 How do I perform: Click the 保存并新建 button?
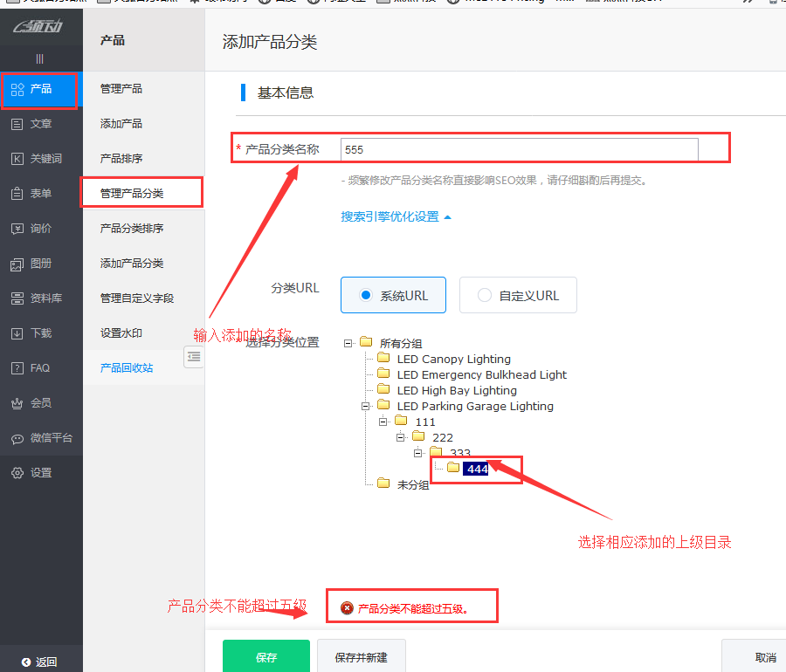pyautogui.click(x=361, y=657)
